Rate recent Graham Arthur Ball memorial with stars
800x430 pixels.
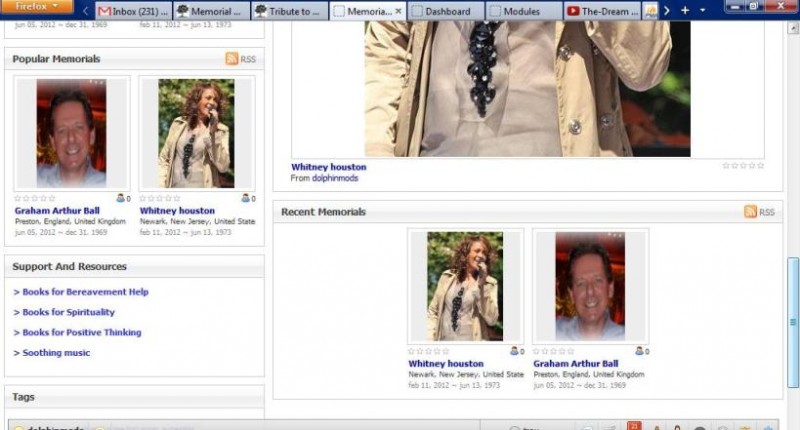click(554, 351)
